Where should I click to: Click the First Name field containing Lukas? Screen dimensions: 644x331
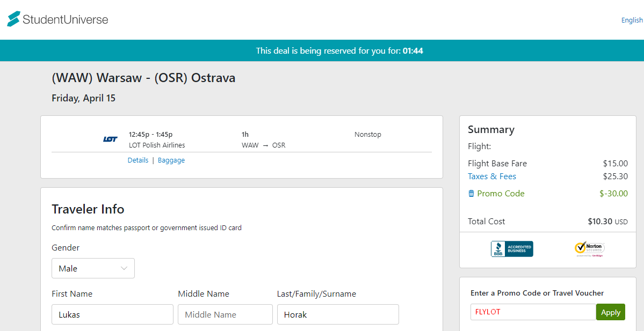point(113,314)
